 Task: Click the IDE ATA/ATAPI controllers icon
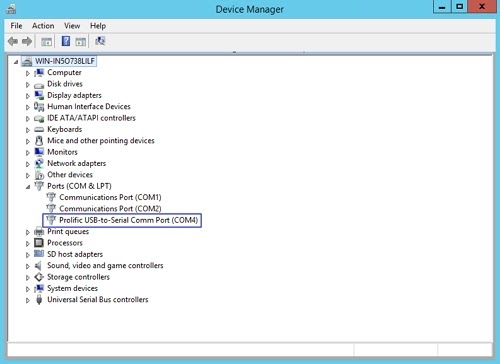pyautogui.click(x=39, y=118)
